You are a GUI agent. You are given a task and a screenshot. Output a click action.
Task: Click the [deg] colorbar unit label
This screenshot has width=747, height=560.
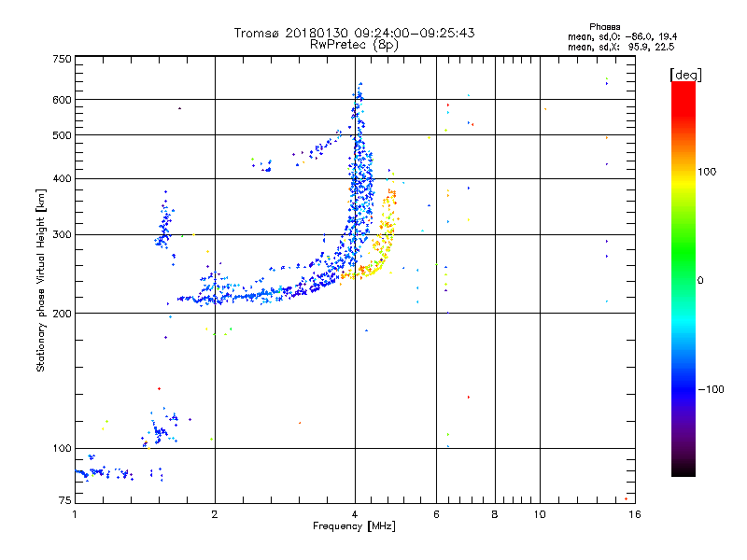pos(685,75)
